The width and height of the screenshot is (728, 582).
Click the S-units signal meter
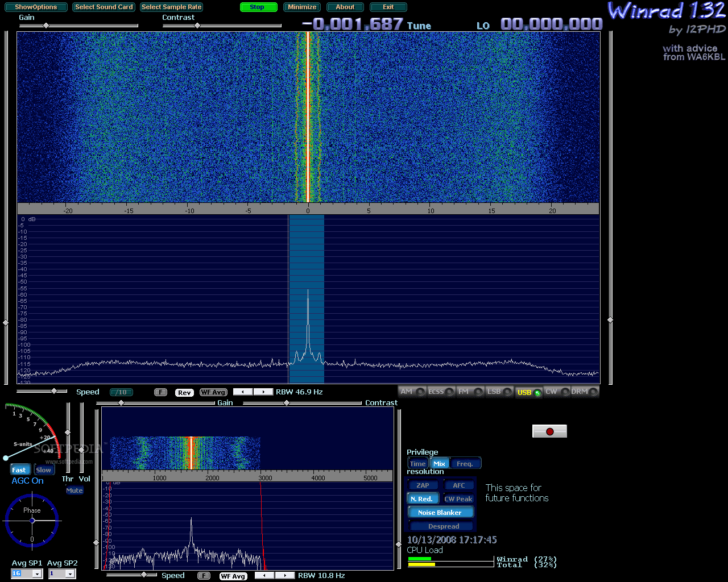(x=32, y=431)
